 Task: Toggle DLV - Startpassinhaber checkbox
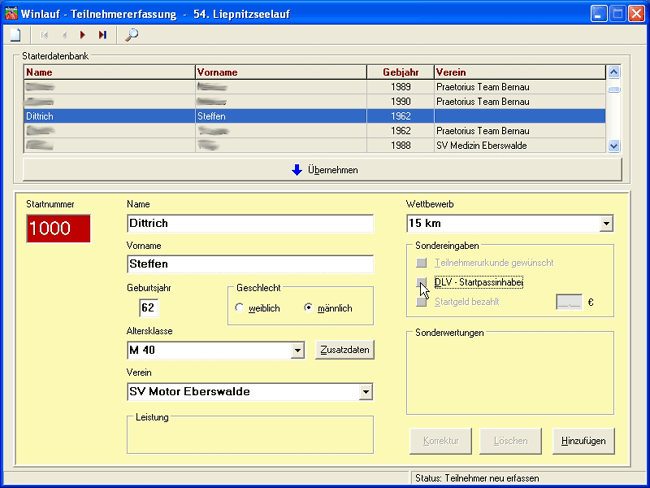421,283
